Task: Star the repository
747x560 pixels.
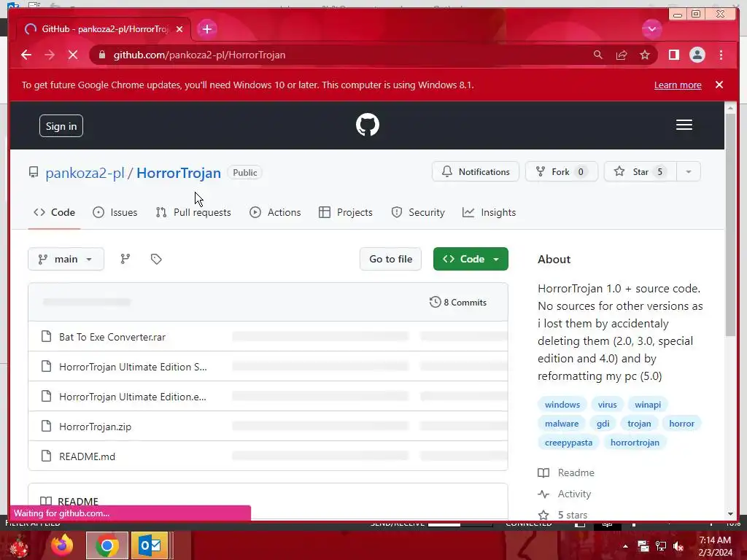Action: click(x=640, y=171)
